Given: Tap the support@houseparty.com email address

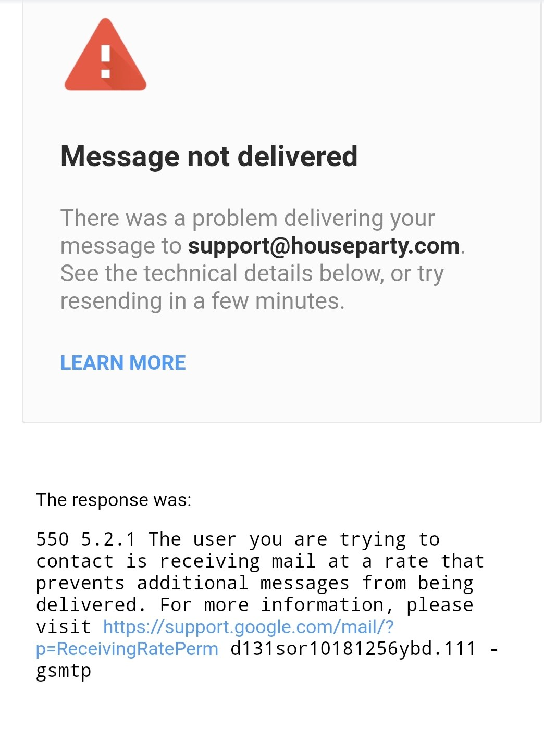Looking at the screenshot, I should tap(324, 246).
